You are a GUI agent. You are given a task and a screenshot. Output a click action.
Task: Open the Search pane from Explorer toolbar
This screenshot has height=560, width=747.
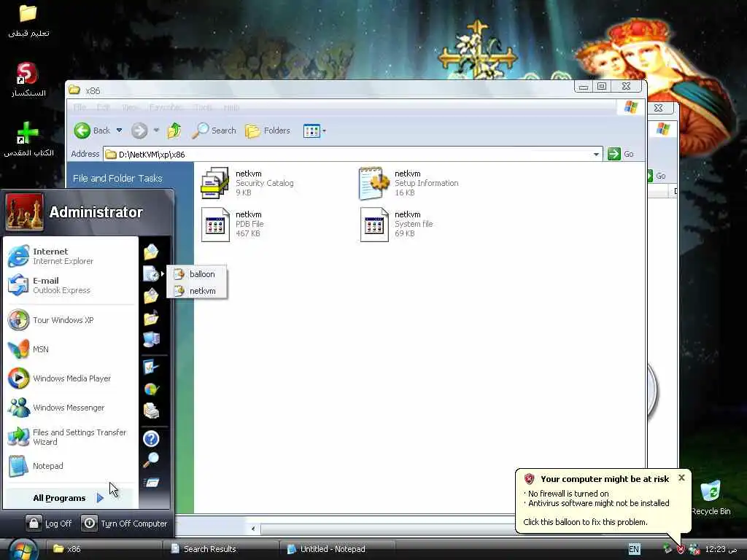[214, 131]
